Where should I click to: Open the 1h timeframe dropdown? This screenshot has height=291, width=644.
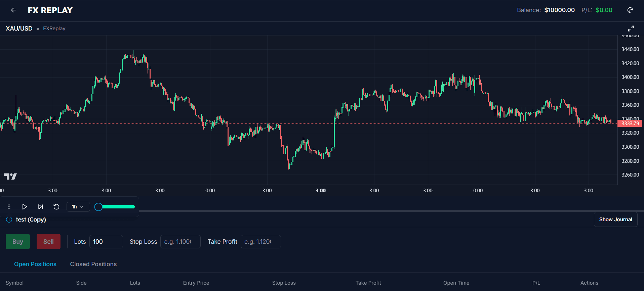pos(78,207)
